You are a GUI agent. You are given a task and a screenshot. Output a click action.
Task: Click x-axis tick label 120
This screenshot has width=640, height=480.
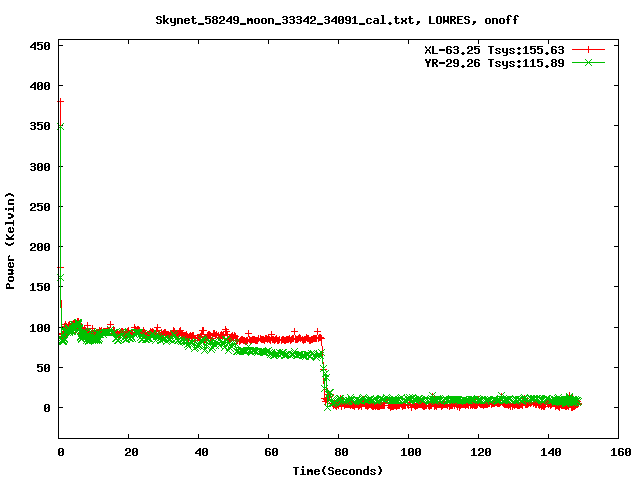481,452
